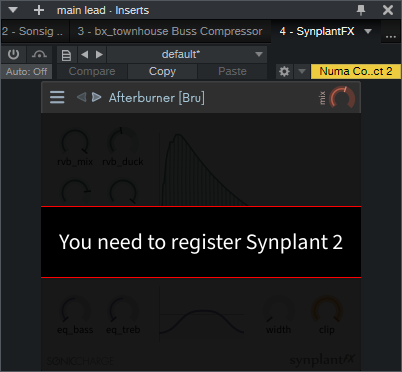
Task: Open the Inserts window dropdown triangle
Action: pyautogui.click(x=13, y=10)
